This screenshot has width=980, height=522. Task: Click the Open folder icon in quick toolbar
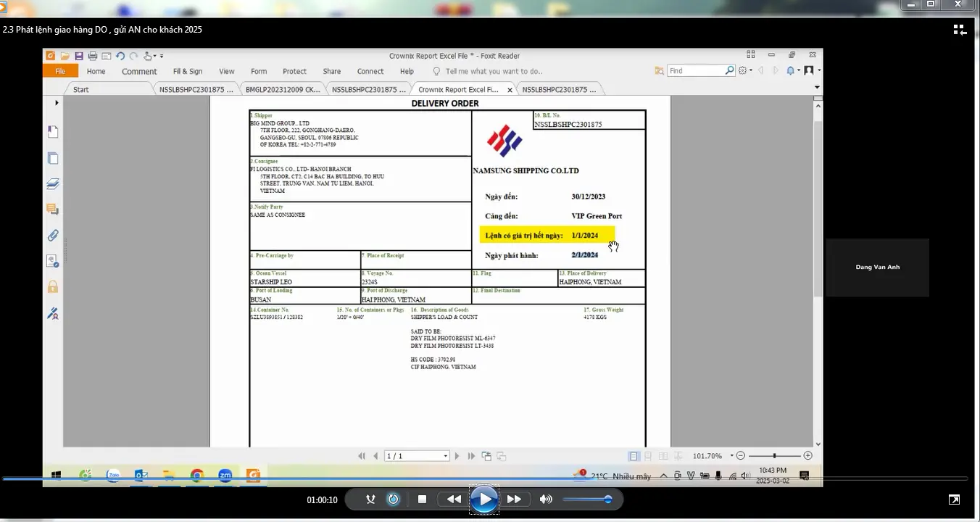pyautogui.click(x=65, y=56)
